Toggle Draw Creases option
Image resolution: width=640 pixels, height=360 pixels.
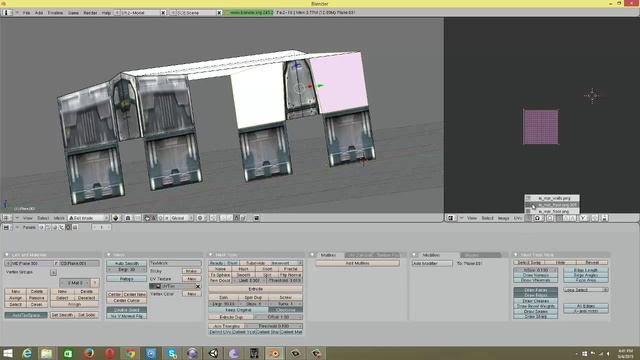[536, 301]
